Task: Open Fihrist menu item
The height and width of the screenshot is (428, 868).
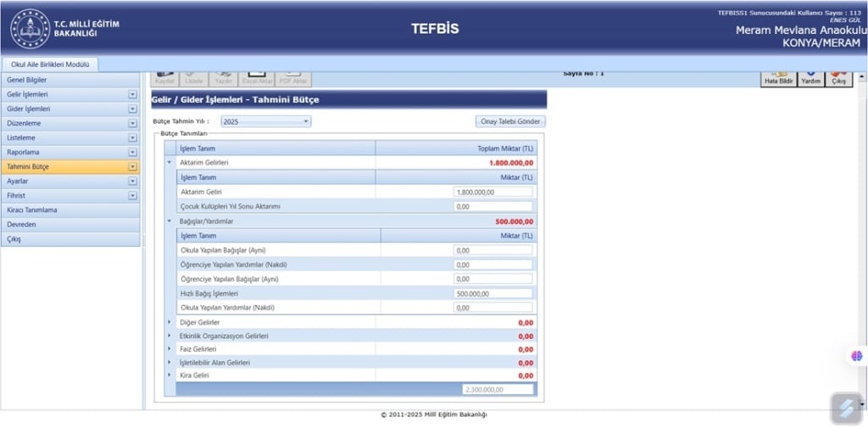Action: [x=70, y=196]
